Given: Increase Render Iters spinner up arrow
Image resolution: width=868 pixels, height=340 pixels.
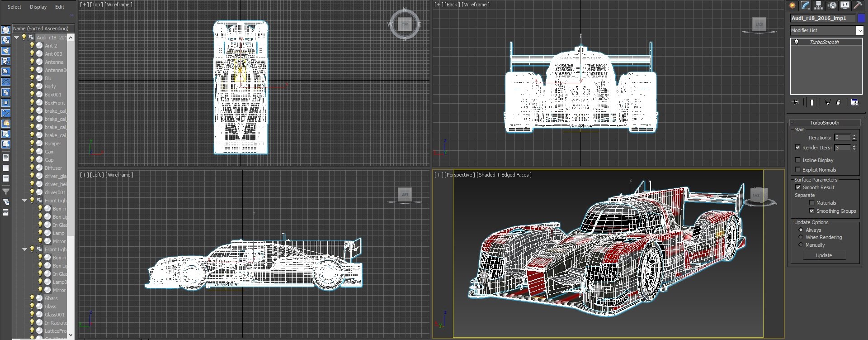Looking at the screenshot, I should pyautogui.click(x=854, y=146).
